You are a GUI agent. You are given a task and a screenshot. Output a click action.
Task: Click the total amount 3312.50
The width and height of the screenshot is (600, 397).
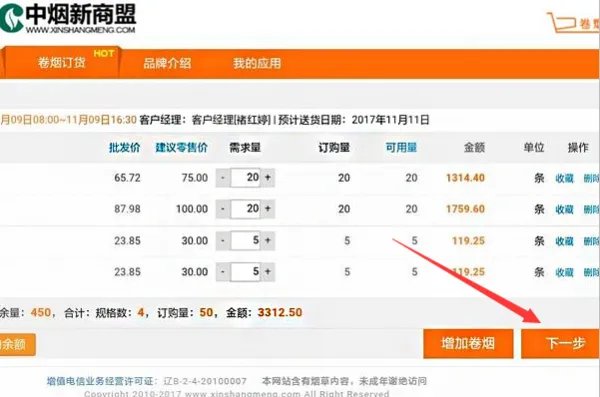click(280, 312)
